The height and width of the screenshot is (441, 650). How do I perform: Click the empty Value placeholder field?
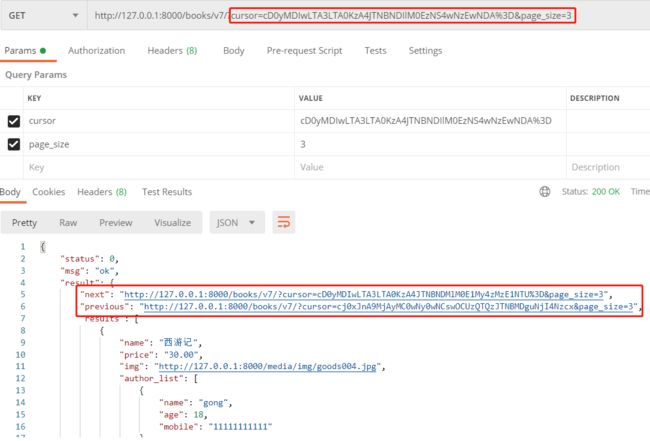tap(430, 167)
